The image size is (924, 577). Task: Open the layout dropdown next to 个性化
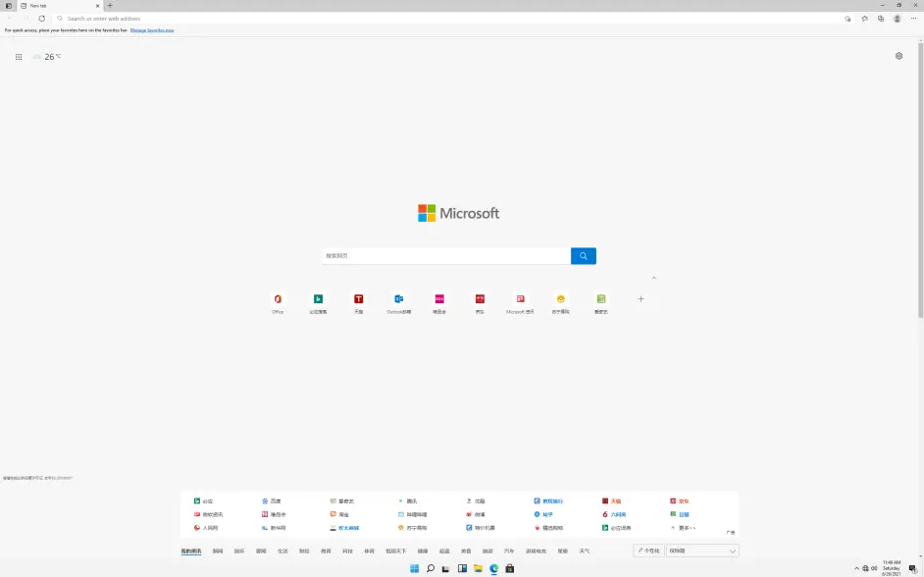tap(702, 551)
